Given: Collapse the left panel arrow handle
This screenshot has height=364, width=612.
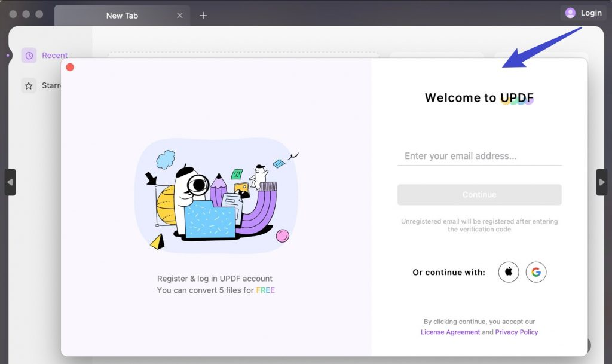Looking at the screenshot, I should pyautogui.click(x=10, y=182).
